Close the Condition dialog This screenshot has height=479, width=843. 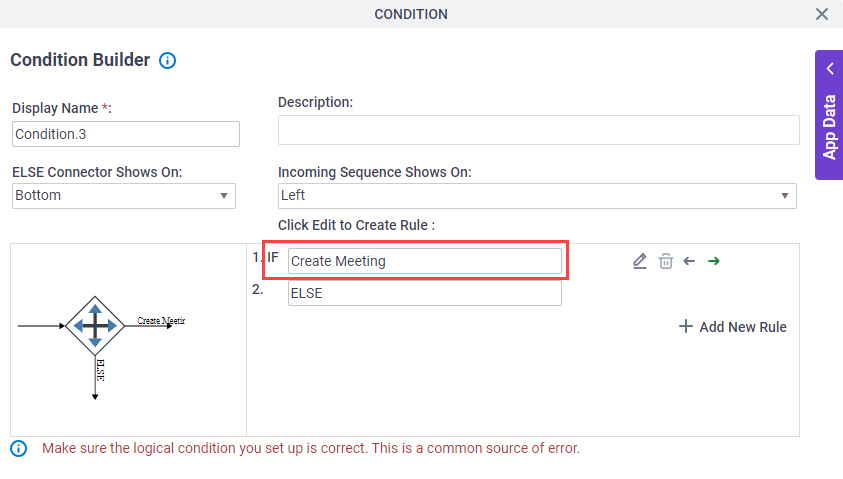click(821, 14)
